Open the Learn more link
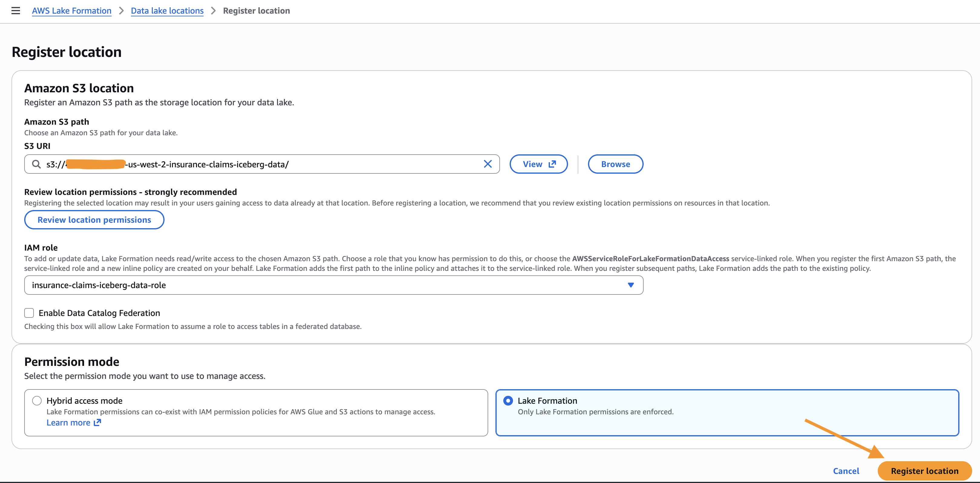 [68, 422]
